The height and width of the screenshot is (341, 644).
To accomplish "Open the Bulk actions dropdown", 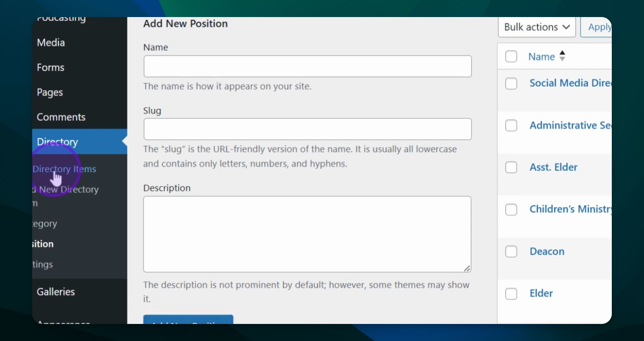I will coord(537,27).
